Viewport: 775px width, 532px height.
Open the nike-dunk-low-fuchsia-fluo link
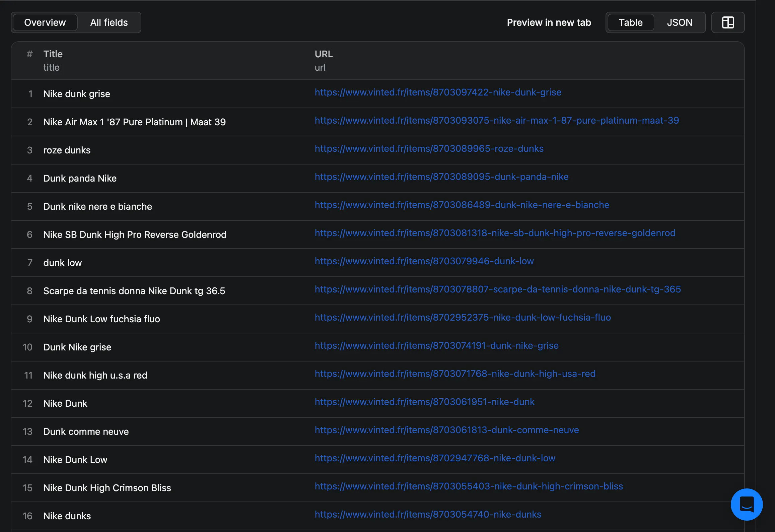463,317
